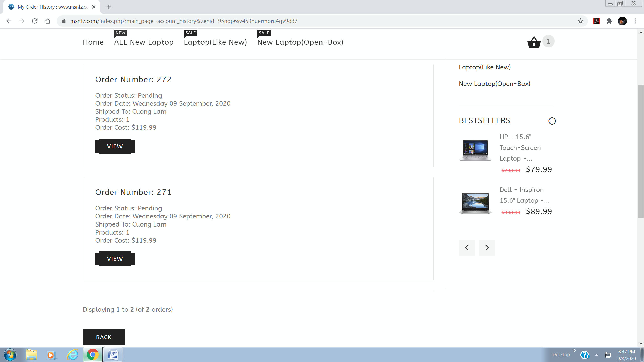Screen dimensions: 644x362
Task: Select the My Order History tab
Action: click(x=52, y=7)
